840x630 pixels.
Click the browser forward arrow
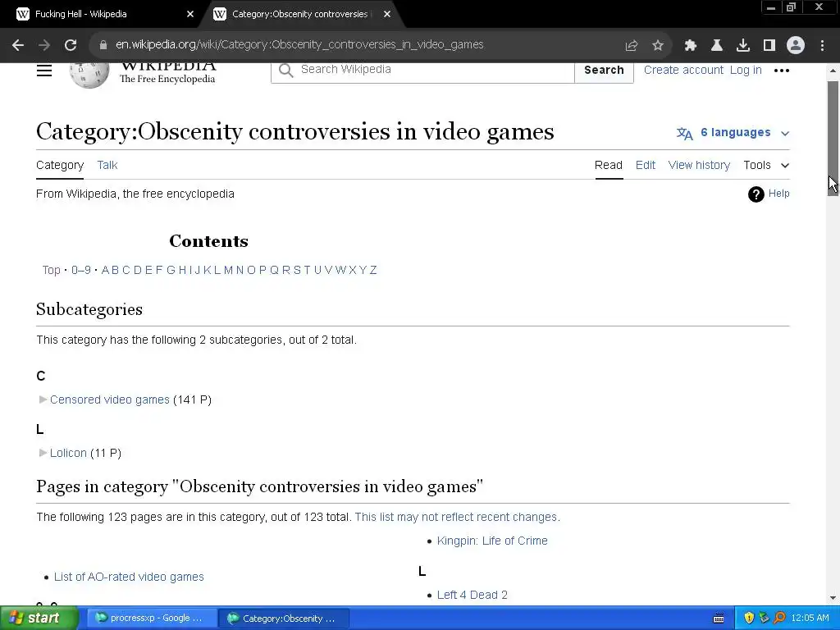click(44, 45)
